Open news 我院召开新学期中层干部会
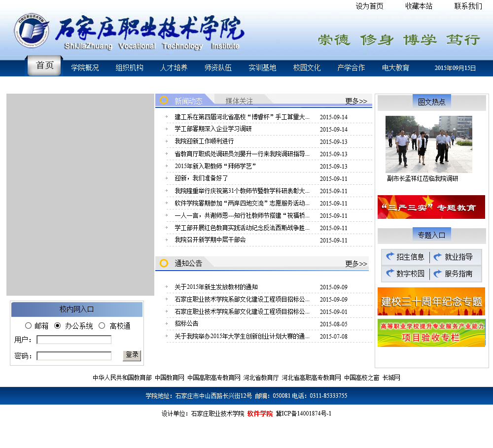 (210, 240)
